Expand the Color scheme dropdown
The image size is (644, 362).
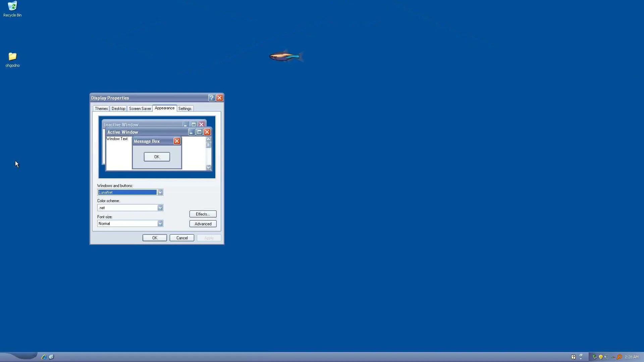click(x=160, y=208)
